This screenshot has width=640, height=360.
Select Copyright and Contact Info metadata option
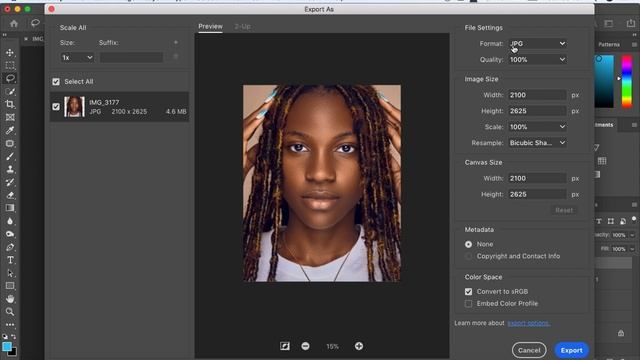pyautogui.click(x=468, y=256)
